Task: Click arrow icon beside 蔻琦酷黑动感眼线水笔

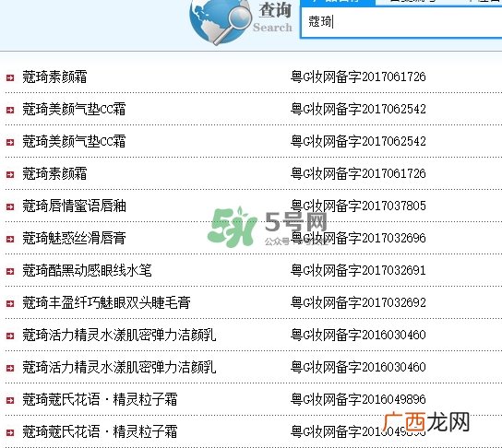Action: pyautogui.click(x=10, y=272)
